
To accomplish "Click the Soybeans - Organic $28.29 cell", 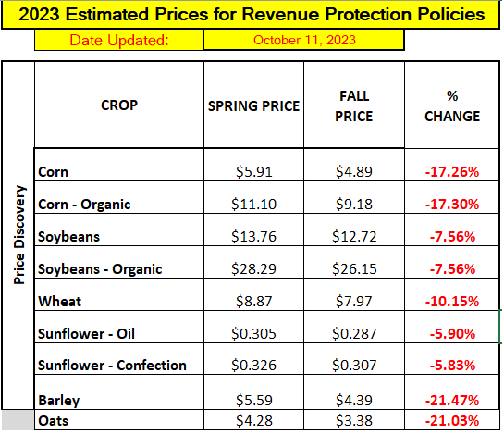I will [x=253, y=262].
